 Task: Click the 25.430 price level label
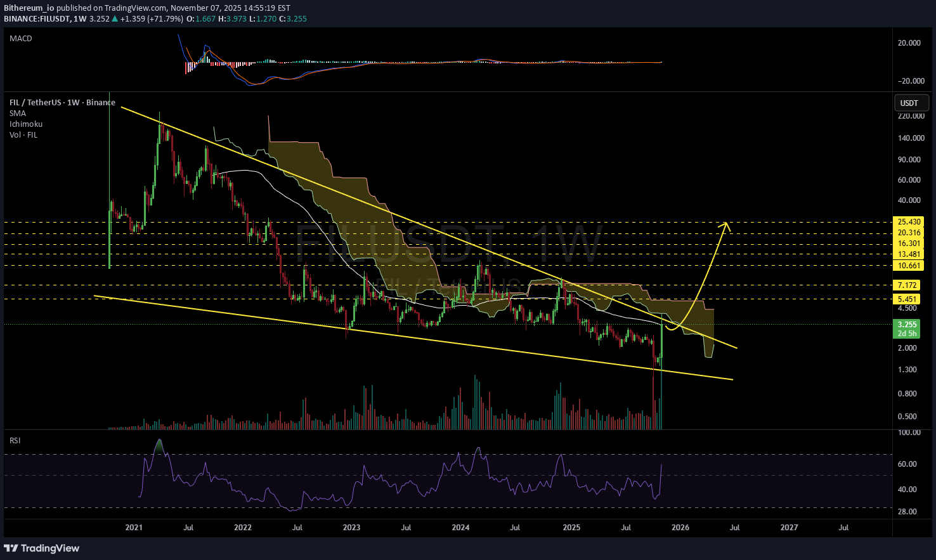909,222
